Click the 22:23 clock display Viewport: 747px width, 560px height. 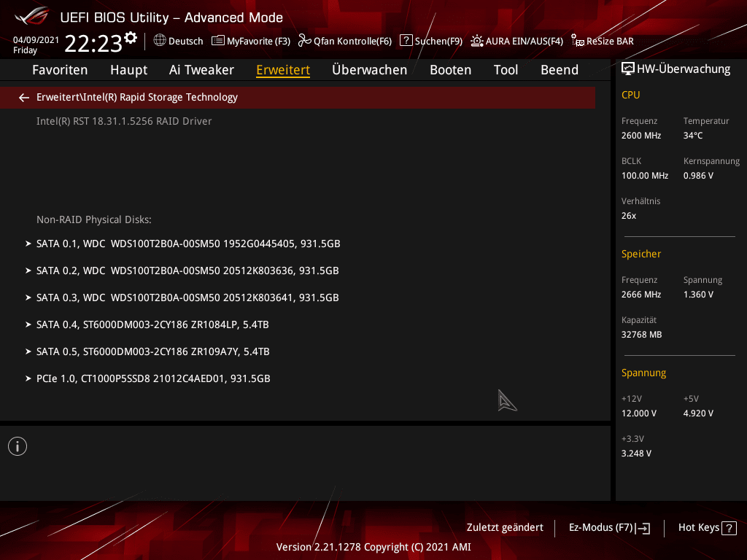[x=93, y=44]
